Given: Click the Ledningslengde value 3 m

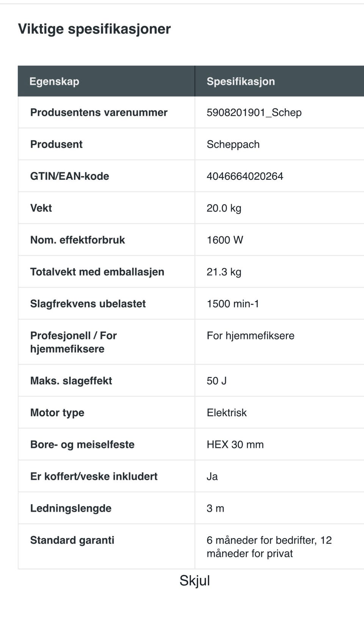Looking at the screenshot, I should pyautogui.click(x=215, y=508).
